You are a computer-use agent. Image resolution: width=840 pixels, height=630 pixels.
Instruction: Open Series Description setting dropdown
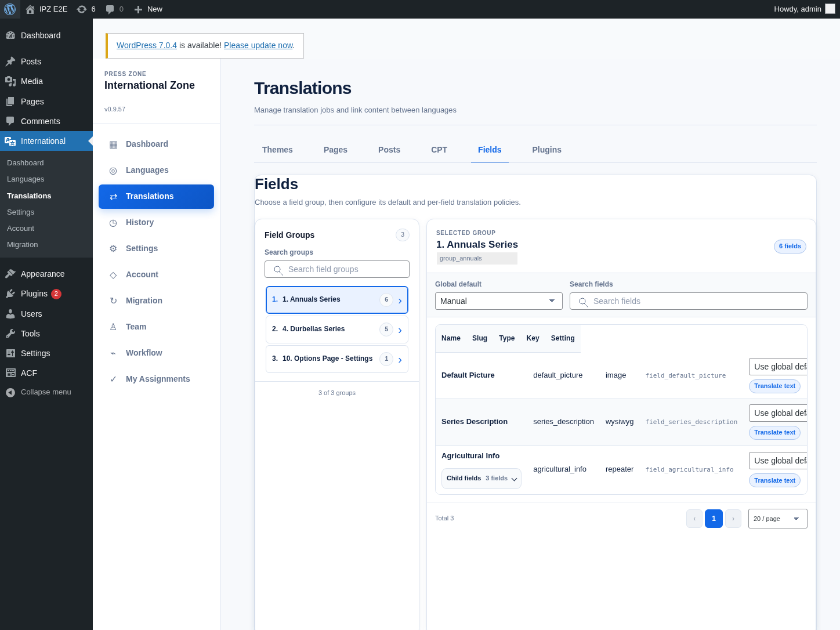click(x=778, y=413)
